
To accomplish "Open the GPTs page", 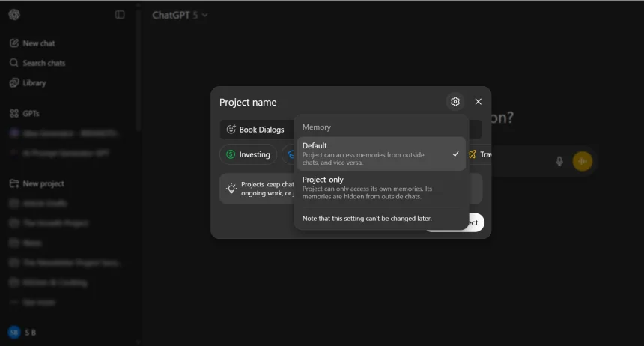I will [25, 113].
